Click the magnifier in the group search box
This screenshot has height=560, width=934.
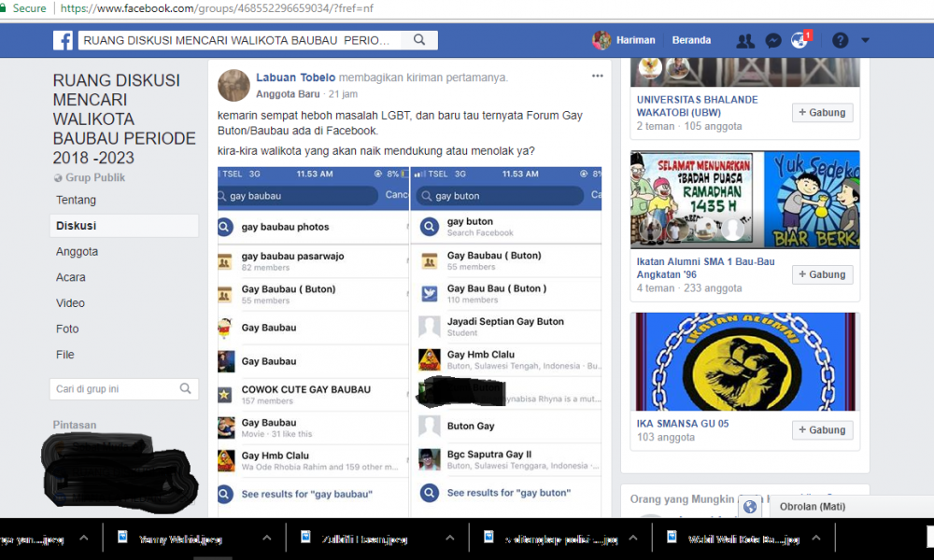(185, 388)
